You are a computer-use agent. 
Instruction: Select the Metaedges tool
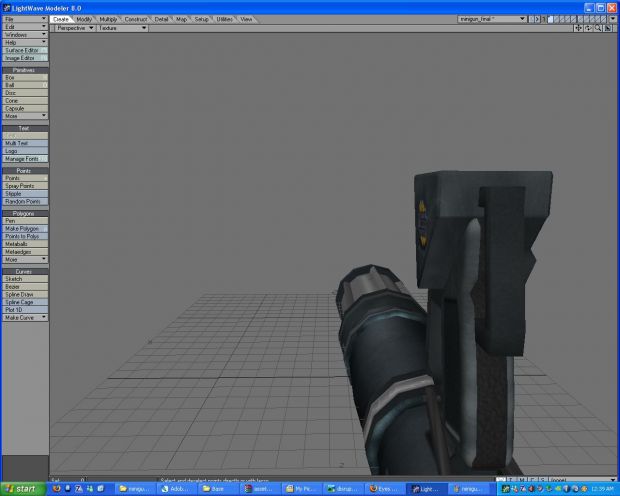click(x=25, y=252)
